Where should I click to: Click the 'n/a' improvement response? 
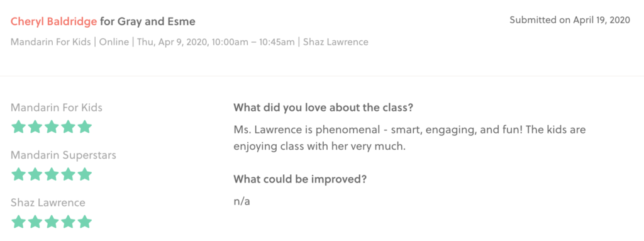coord(242,202)
